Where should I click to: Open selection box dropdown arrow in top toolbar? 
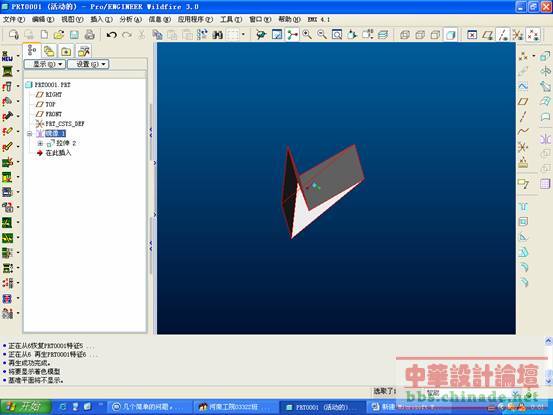(x=243, y=35)
